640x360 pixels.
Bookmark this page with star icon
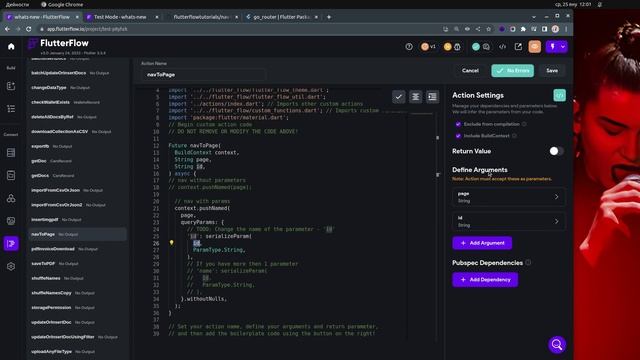point(489,29)
